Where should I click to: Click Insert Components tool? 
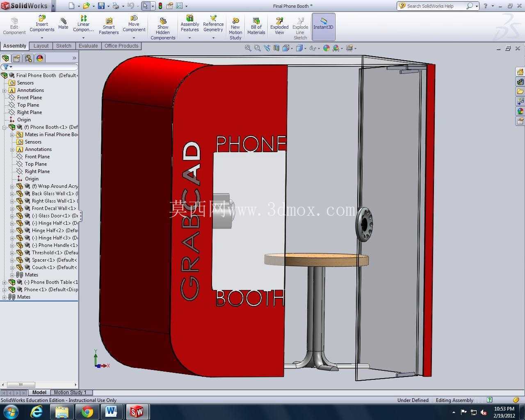click(x=42, y=24)
